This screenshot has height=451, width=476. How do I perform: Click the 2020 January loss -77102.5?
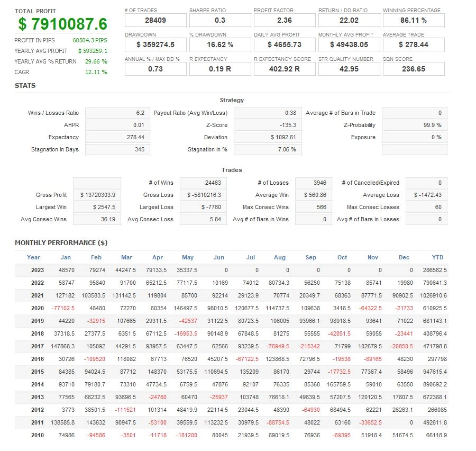[x=63, y=308]
